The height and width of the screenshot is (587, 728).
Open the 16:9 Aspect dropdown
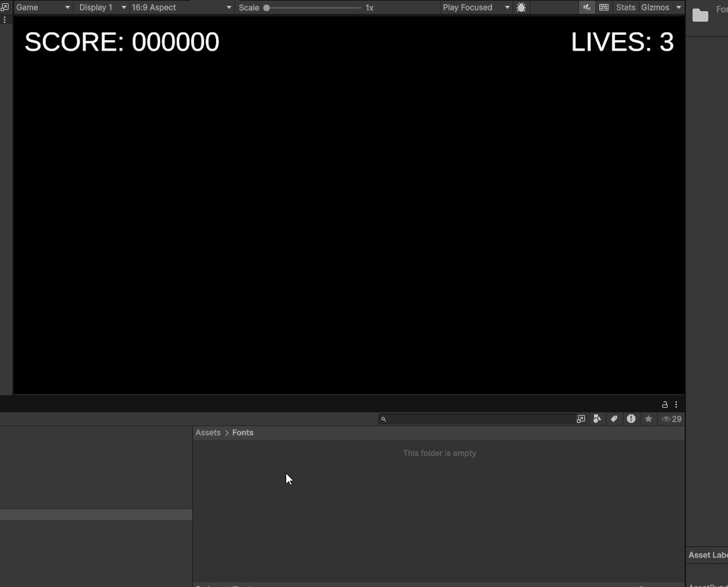pyautogui.click(x=181, y=7)
